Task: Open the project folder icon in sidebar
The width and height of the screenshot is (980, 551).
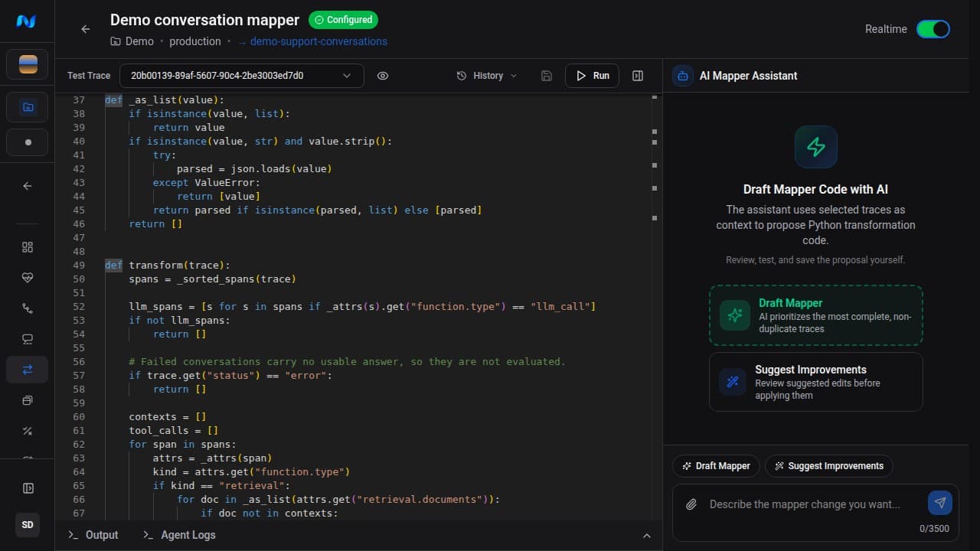Action: click(28, 107)
